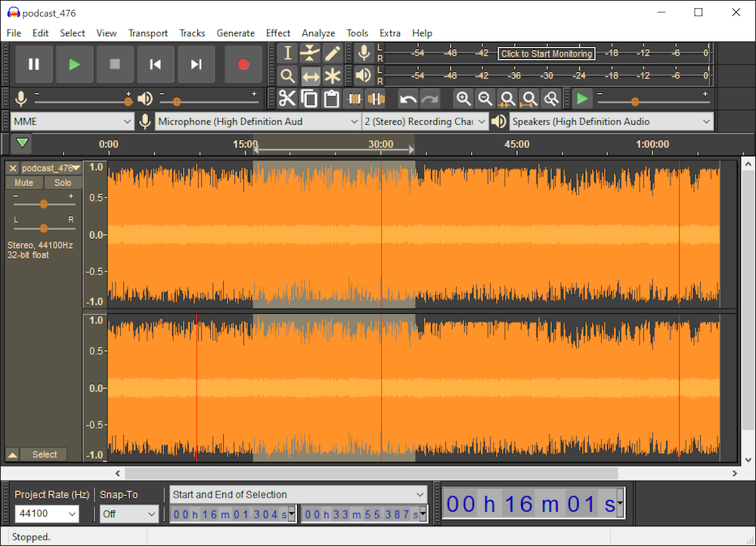
Task: Click Fit selection to width icon
Action: coord(507,99)
